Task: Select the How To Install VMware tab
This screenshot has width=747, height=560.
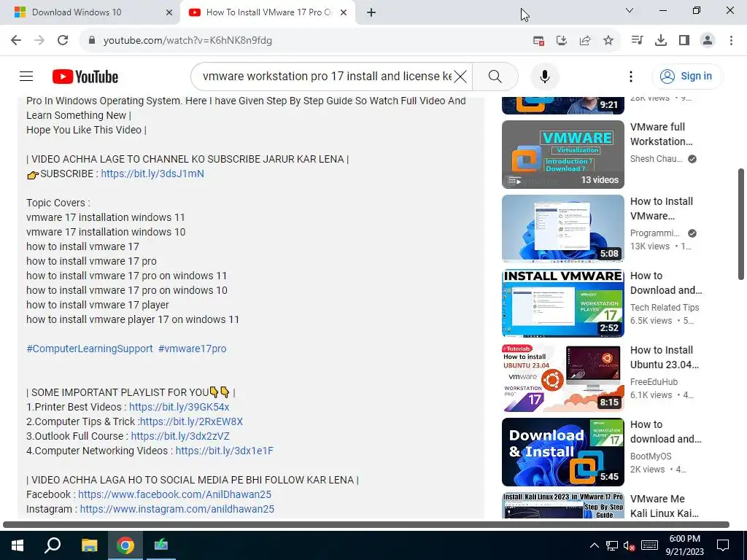Action: (x=269, y=12)
